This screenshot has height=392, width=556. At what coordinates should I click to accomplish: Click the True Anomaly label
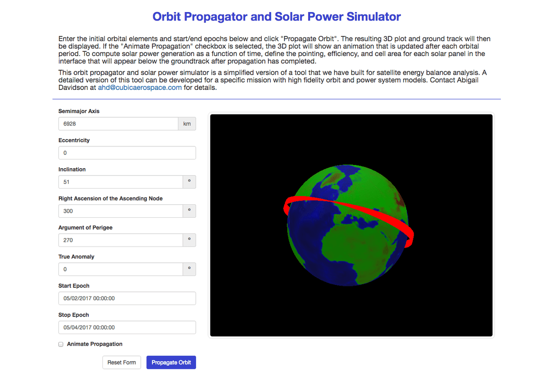[76, 257]
